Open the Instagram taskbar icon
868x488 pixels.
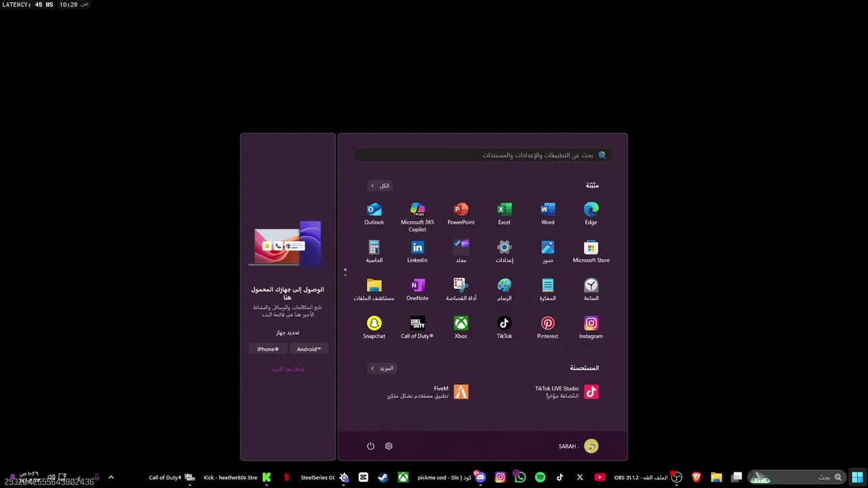pyautogui.click(x=500, y=477)
